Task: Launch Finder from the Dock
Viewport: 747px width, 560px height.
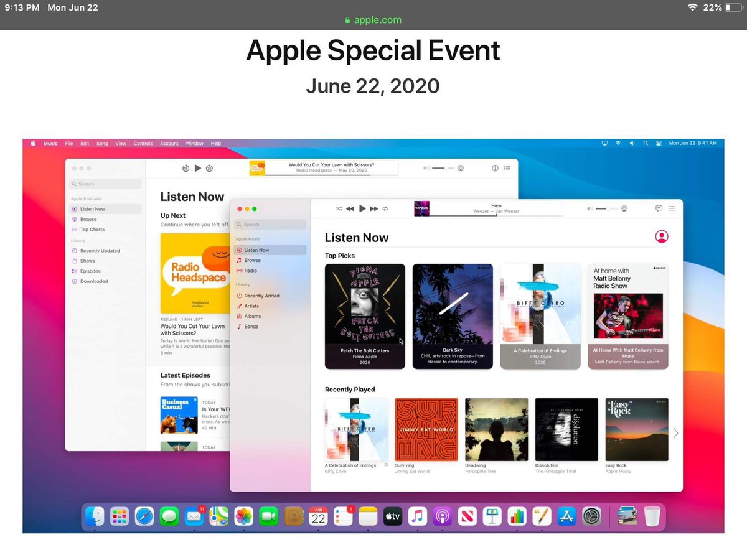Action: click(x=95, y=516)
